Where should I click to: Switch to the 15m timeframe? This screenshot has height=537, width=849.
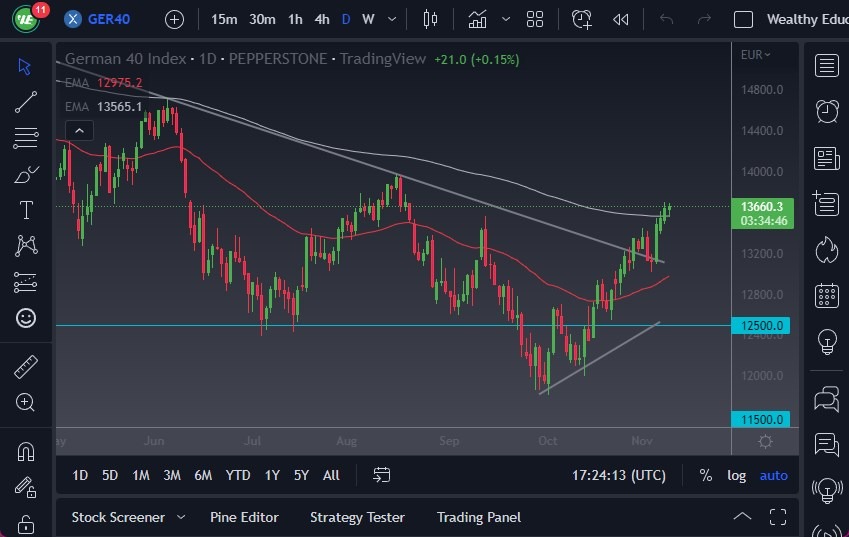(224, 19)
